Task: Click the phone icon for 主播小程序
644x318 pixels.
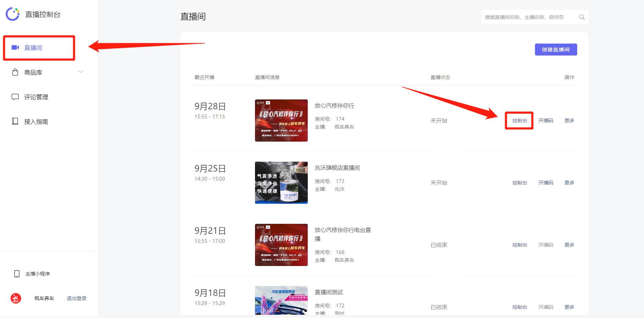Action: click(17, 274)
